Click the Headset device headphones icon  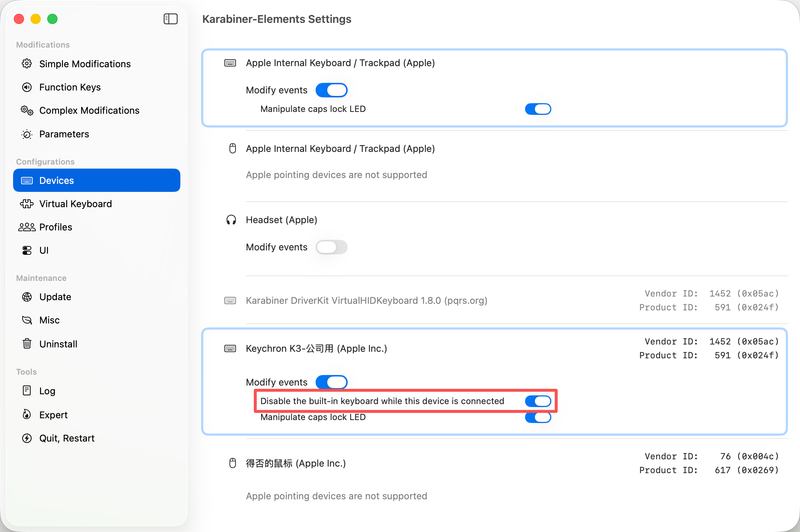pos(231,220)
